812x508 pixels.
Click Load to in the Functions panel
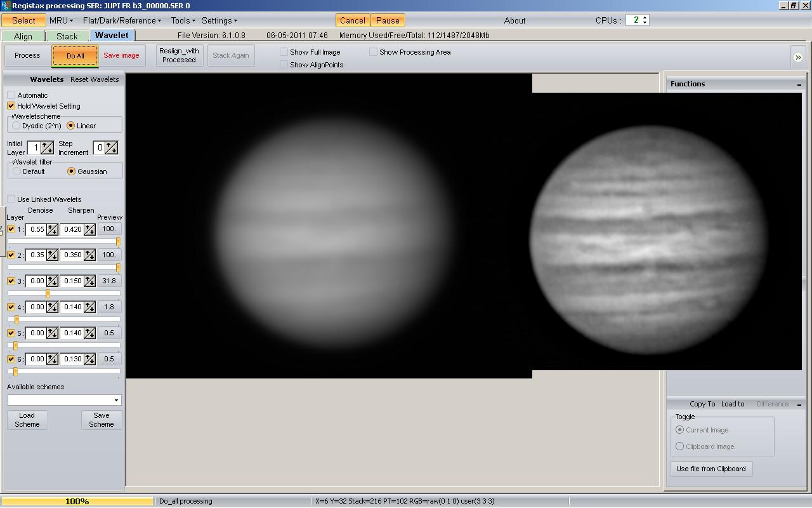click(733, 404)
